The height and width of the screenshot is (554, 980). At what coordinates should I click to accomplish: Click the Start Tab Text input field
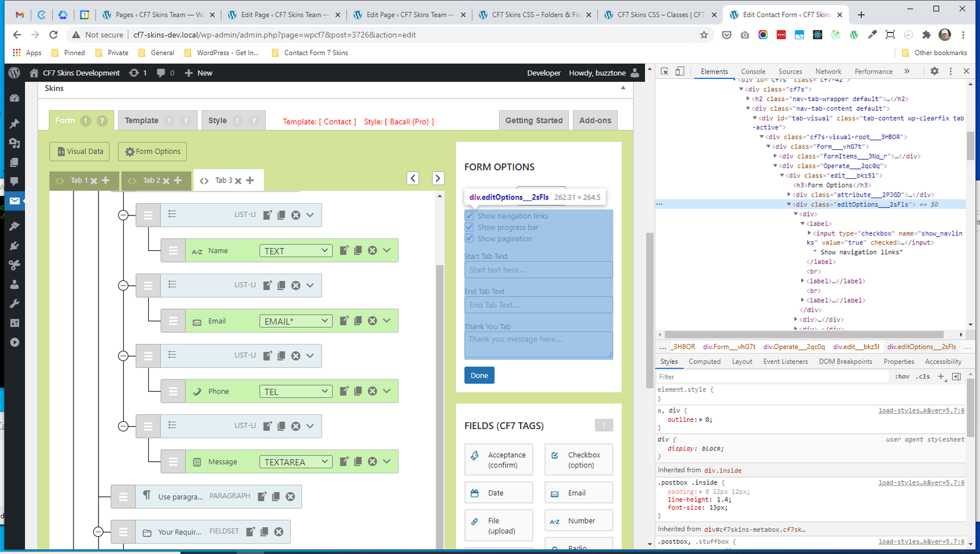click(538, 270)
